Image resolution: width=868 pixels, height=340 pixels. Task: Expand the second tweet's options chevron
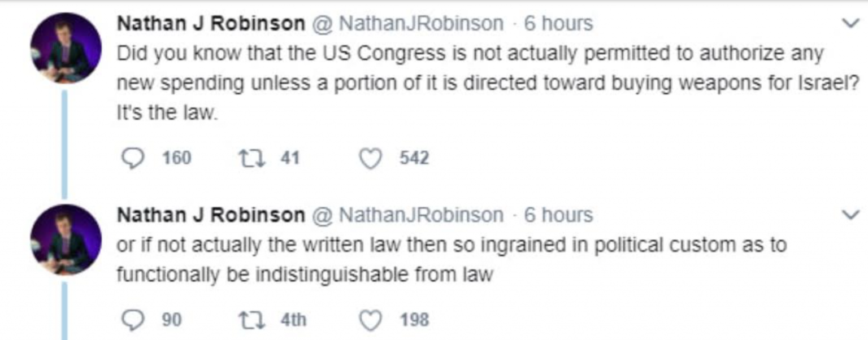point(850,215)
